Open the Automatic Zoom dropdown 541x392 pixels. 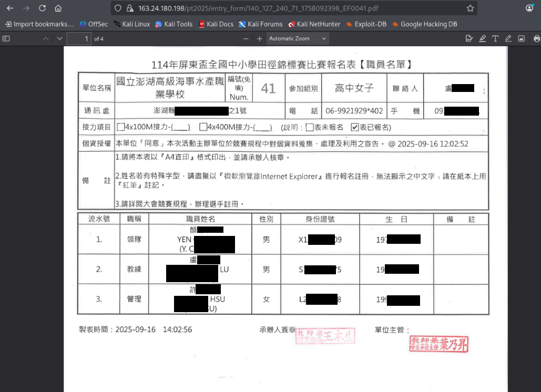point(298,38)
